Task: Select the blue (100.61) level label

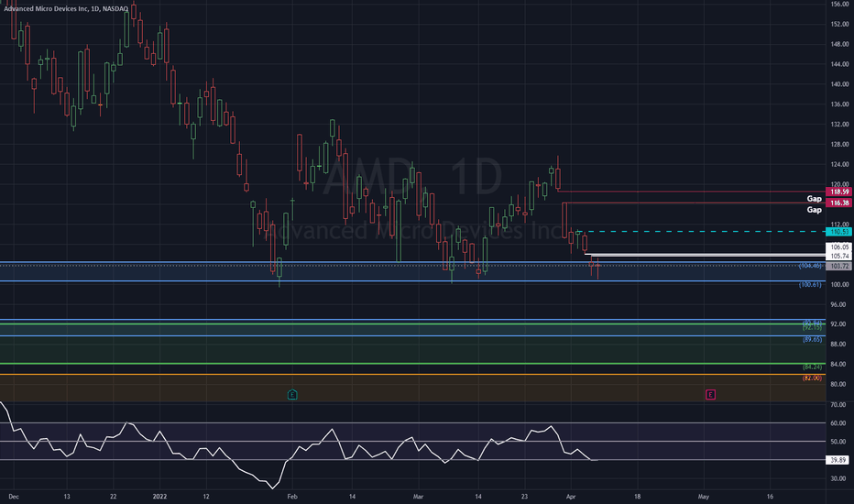Action: [x=810, y=284]
